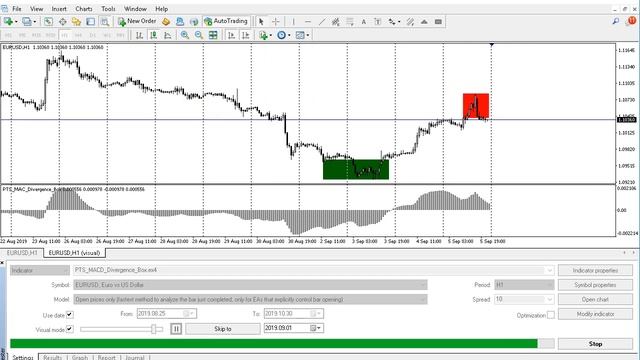This screenshot has width=640, height=360.
Task: Select the trendline drawing tool
Action: [x=322, y=22]
